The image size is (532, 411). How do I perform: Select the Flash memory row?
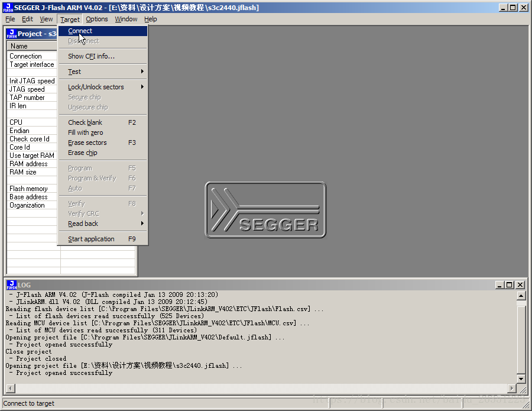pos(33,189)
